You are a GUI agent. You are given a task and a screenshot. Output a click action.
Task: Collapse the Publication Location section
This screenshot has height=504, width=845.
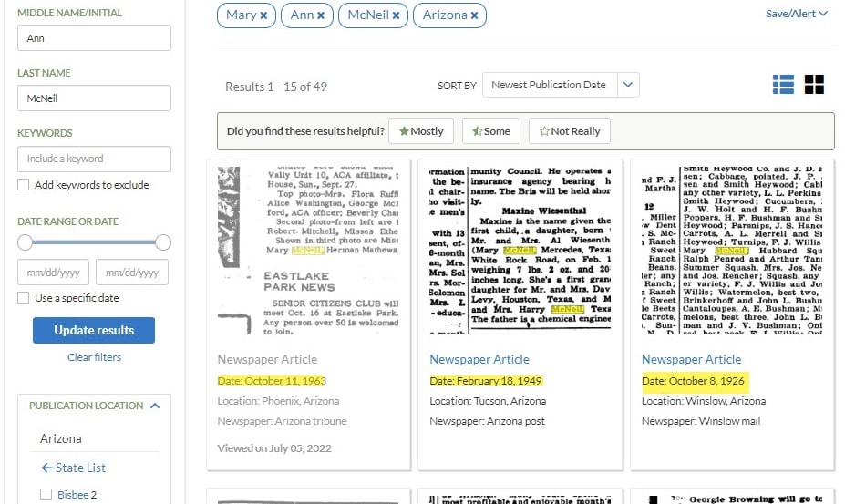(155, 406)
